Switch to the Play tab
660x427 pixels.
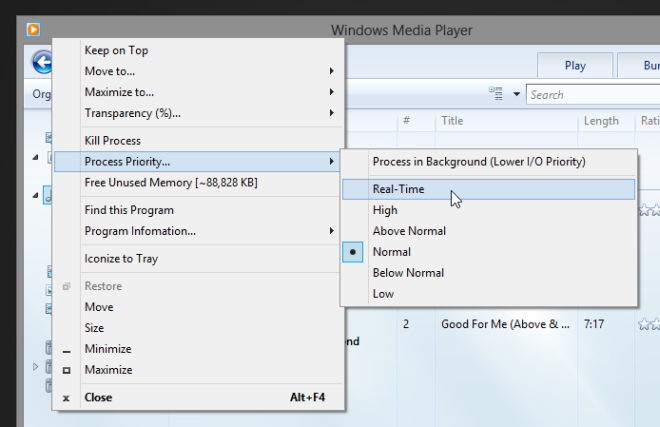tap(575, 66)
